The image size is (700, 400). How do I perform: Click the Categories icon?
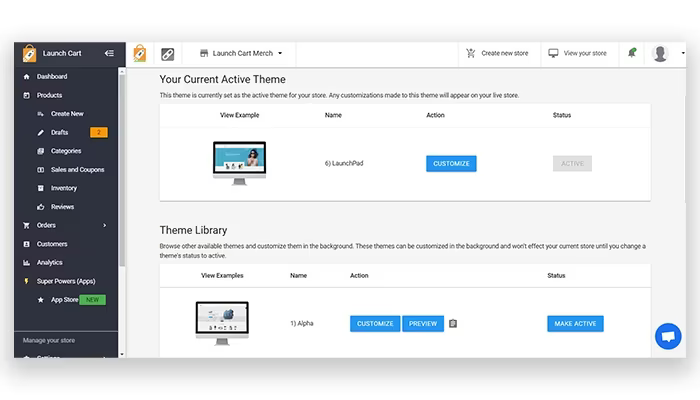(x=41, y=151)
